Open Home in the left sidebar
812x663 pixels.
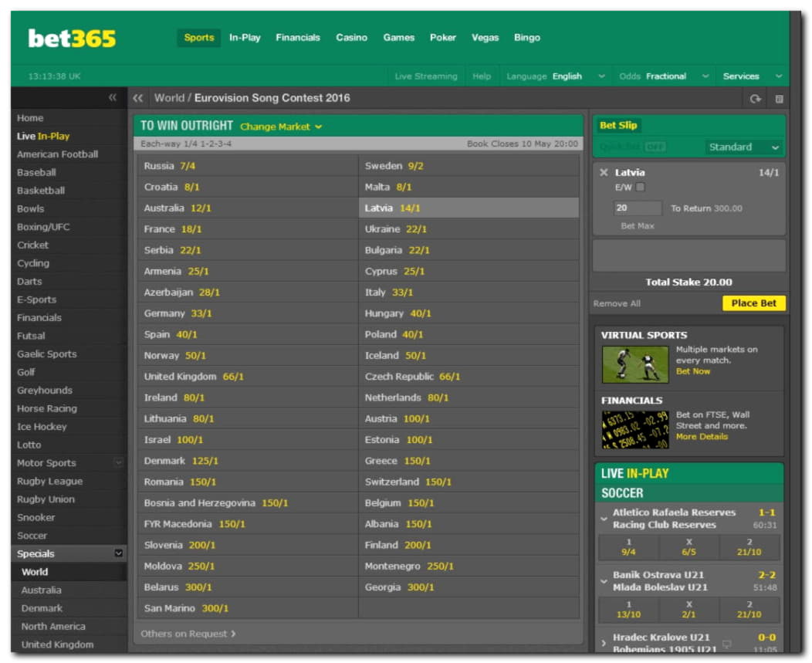[30, 118]
